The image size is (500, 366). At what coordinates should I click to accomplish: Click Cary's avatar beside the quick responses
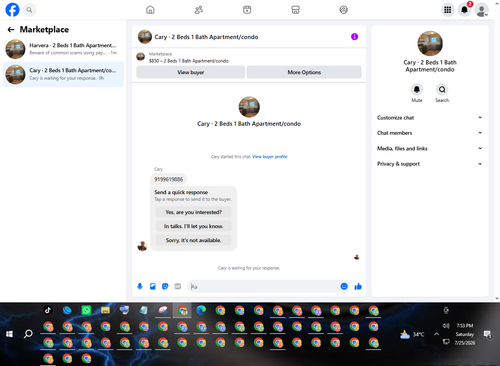(142, 246)
